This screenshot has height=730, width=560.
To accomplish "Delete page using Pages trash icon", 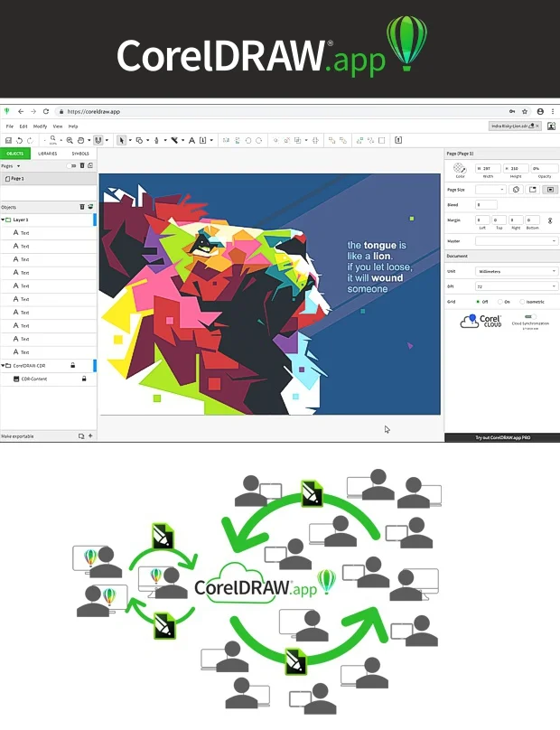I will [x=82, y=165].
